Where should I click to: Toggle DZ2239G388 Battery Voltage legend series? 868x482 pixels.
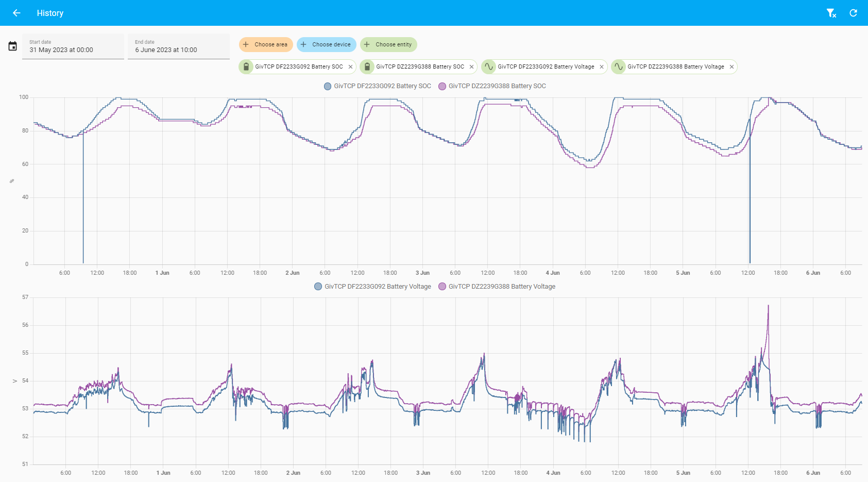497,287
